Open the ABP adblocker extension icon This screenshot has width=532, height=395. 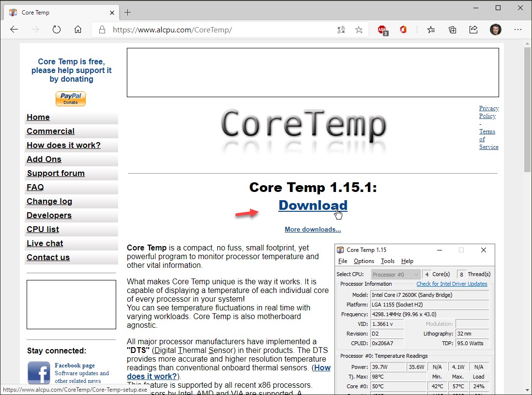click(382, 30)
